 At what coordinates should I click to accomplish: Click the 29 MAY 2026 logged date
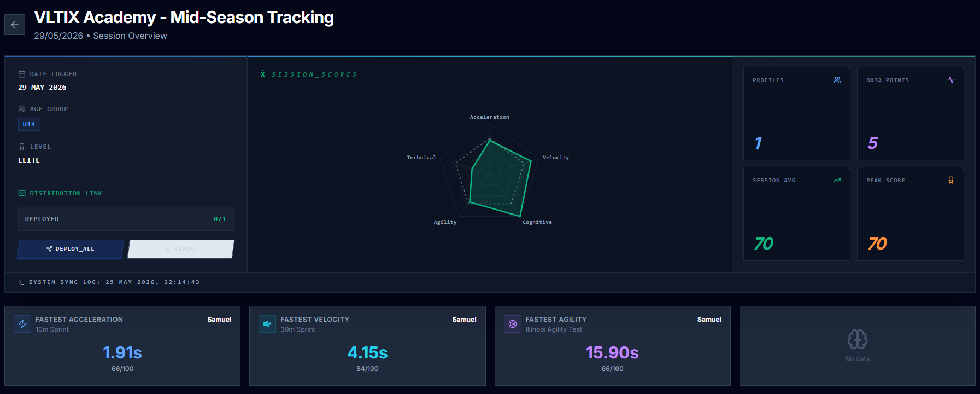[42, 88]
